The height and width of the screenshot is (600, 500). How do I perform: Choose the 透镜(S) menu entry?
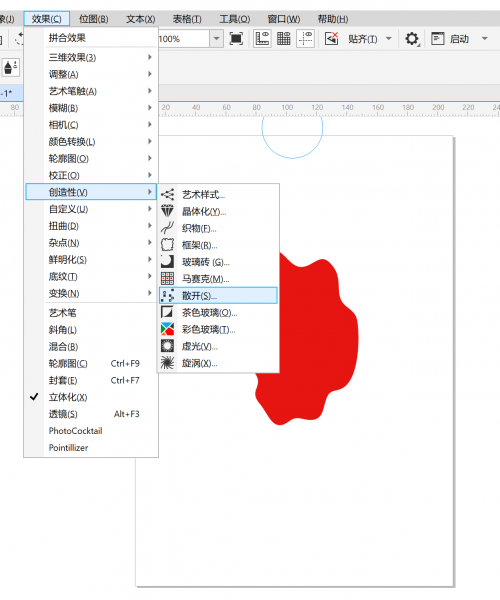pos(91,414)
